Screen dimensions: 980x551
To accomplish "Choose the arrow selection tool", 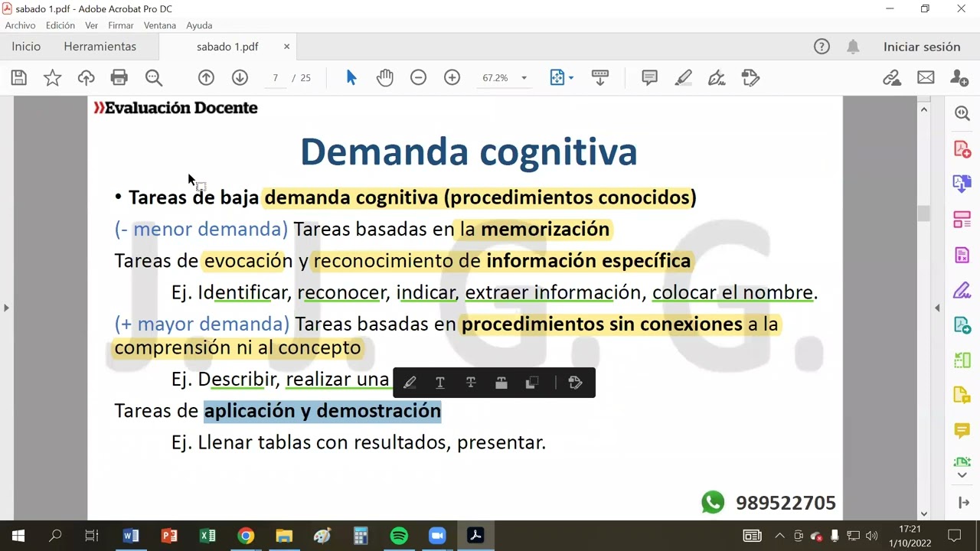I will pos(351,77).
